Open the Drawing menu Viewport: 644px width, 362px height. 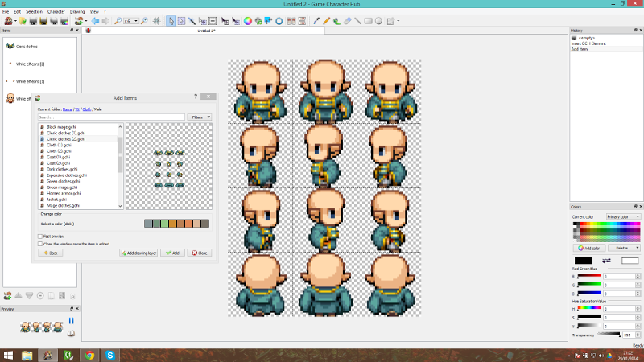[77, 12]
